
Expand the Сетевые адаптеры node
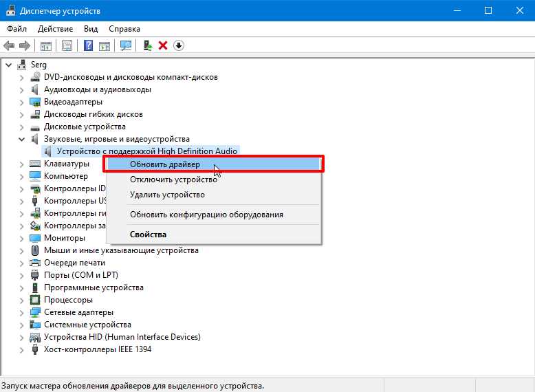[x=21, y=312]
